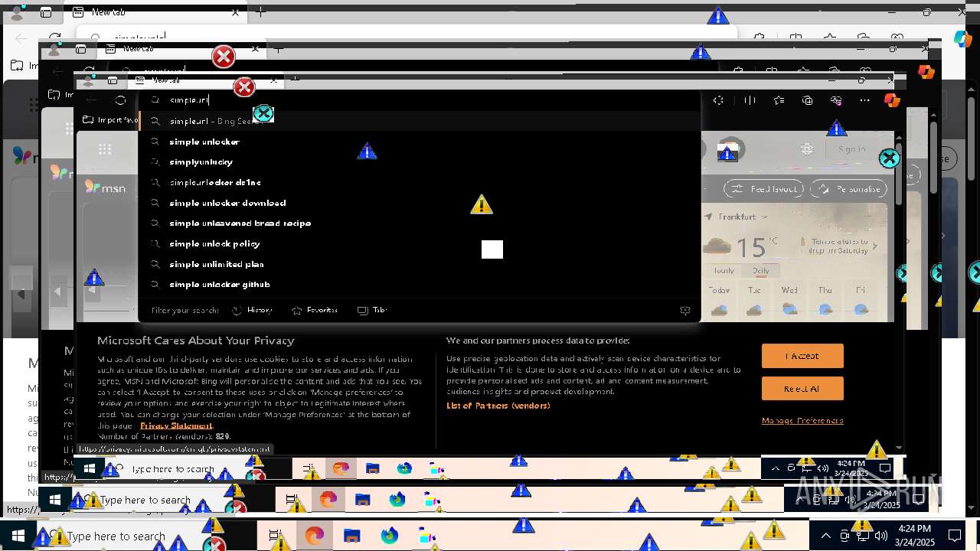Open Manage Preferences link
980x551 pixels.
[802, 420]
